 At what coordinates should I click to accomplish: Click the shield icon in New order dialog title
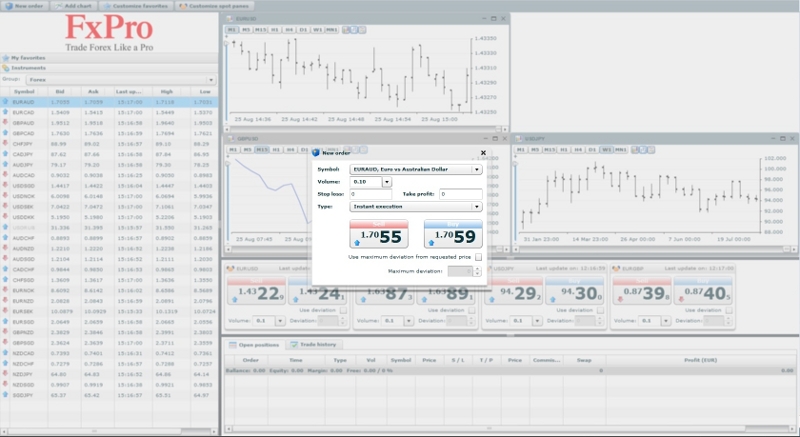316,152
